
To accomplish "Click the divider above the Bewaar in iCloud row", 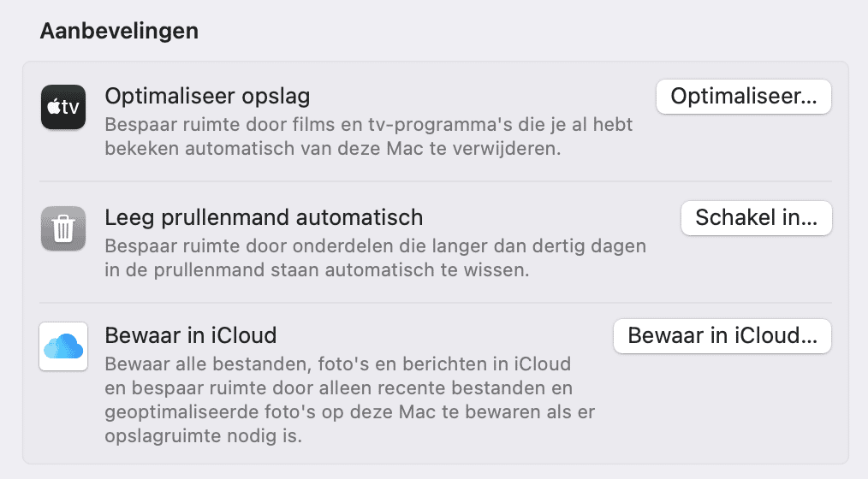I will pos(435,303).
